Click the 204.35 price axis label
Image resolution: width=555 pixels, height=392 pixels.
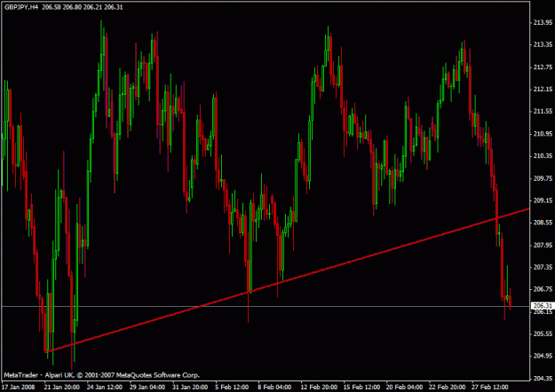(543, 378)
